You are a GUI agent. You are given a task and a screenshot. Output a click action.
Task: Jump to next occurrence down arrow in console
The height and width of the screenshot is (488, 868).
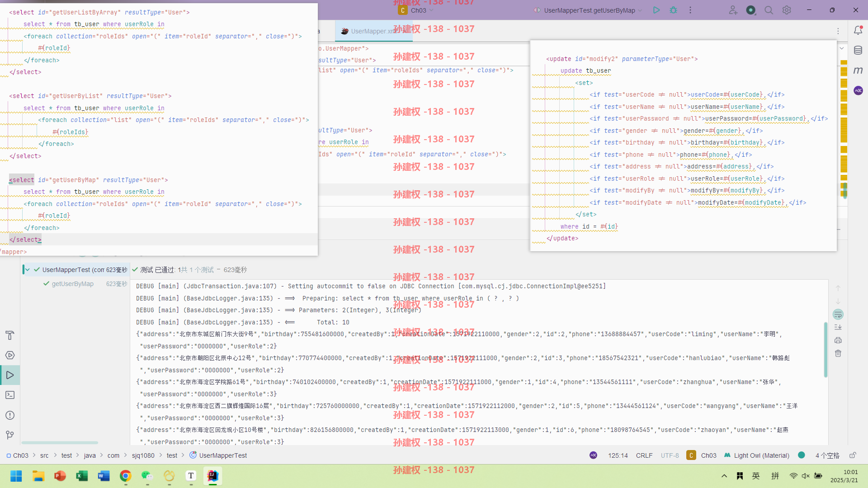pos(838,301)
